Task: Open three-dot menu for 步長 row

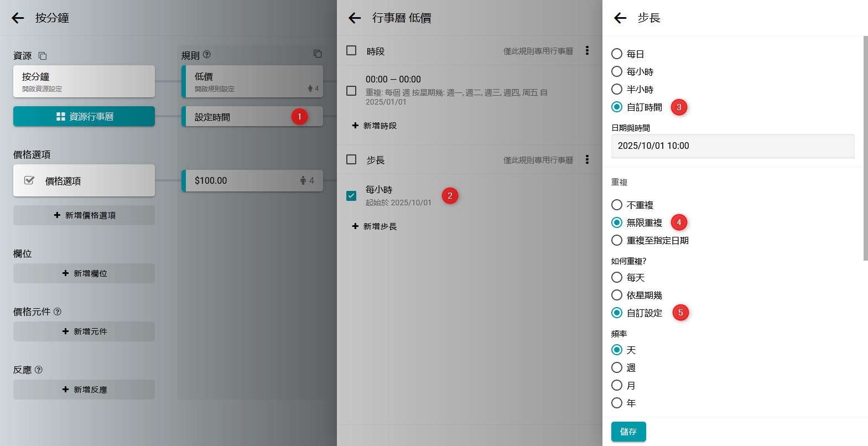Action: (587, 160)
